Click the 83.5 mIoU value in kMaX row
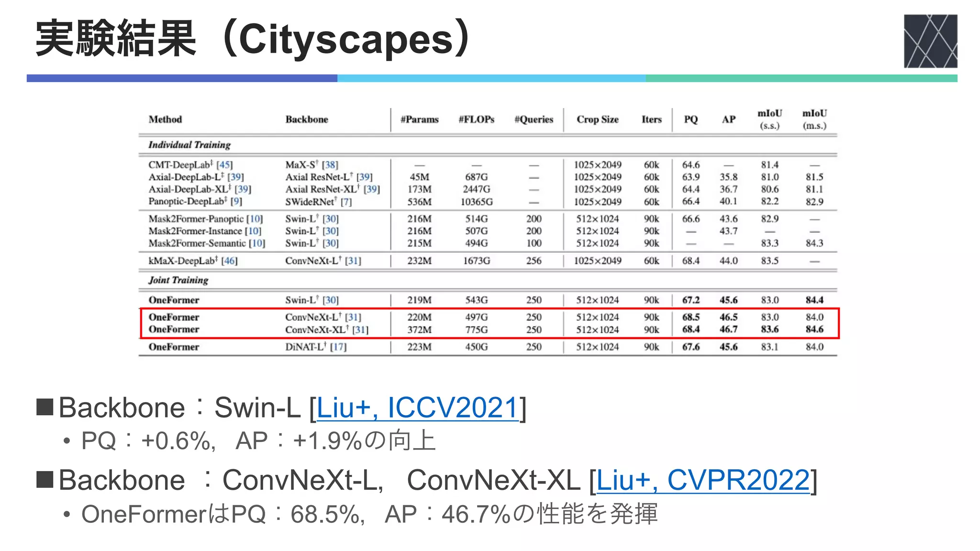980x551 pixels. [769, 261]
